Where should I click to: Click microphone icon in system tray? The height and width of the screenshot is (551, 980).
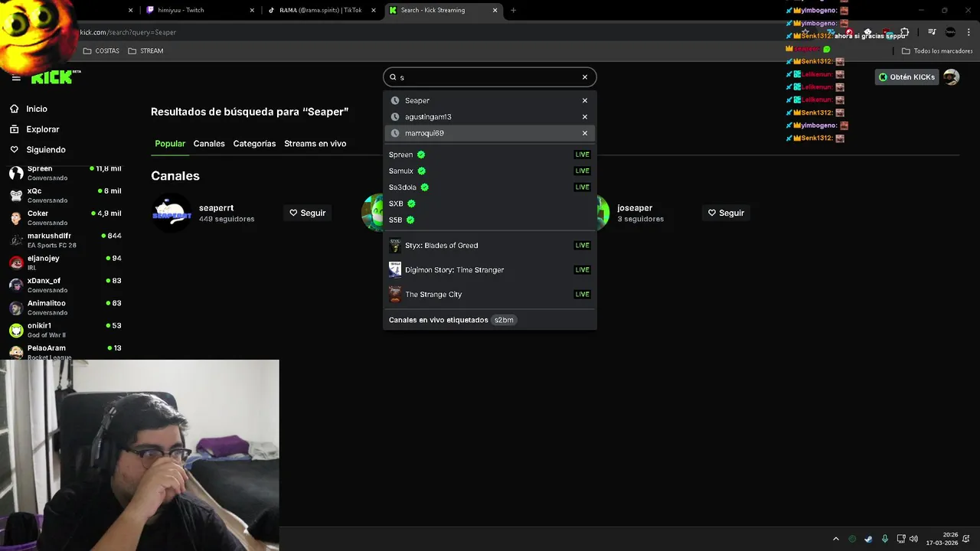point(885,539)
